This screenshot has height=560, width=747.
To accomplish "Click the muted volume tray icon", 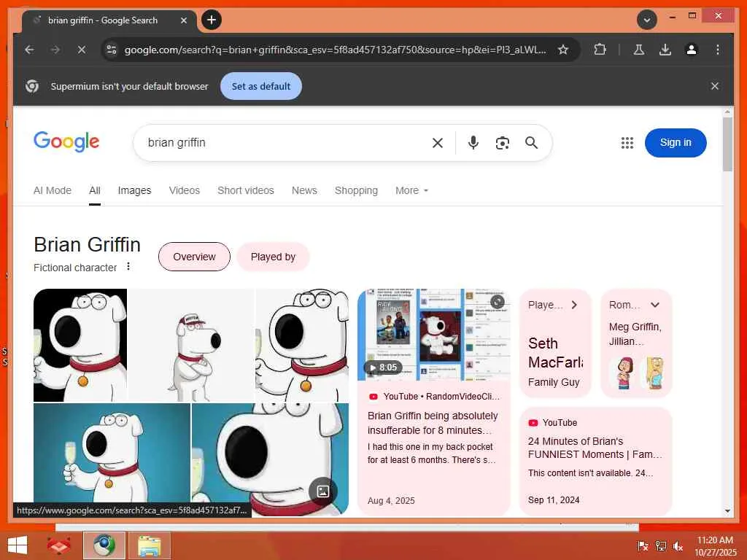I will pyautogui.click(x=678, y=545).
